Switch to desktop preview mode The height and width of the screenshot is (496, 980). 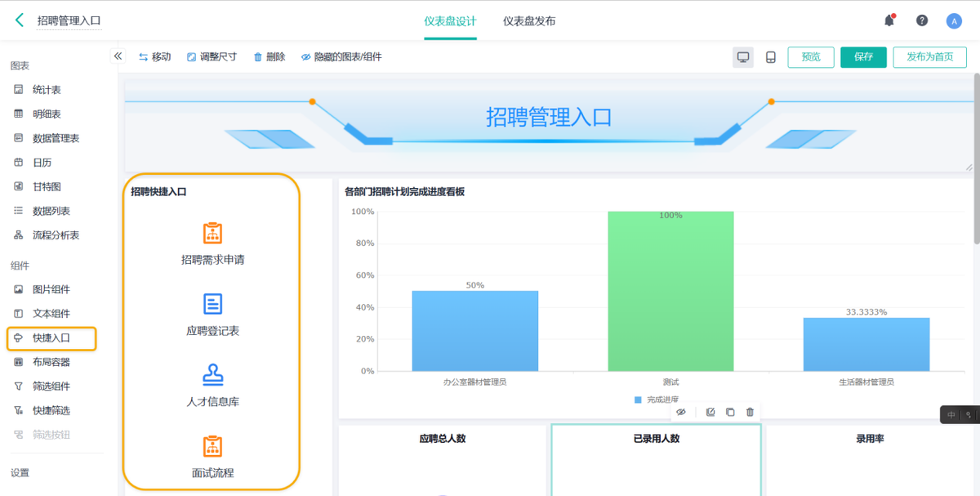click(743, 57)
